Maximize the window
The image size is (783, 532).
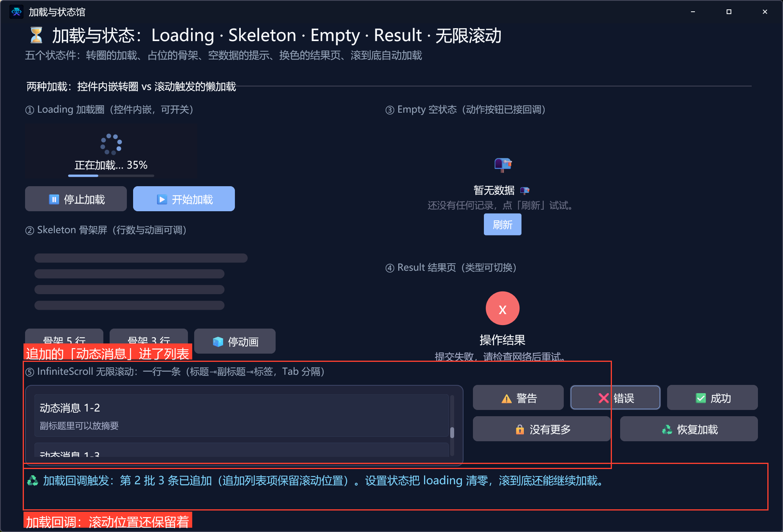pos(729,12)
